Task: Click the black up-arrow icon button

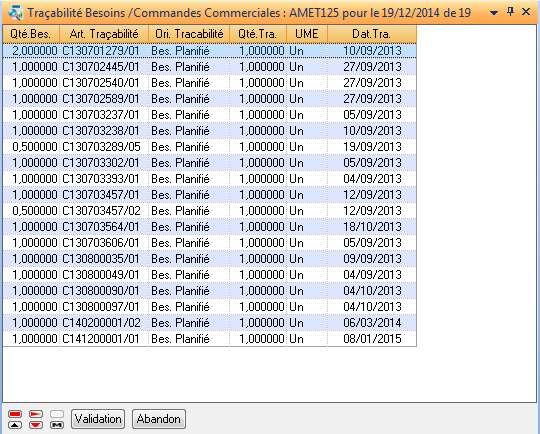Action: pos(15,425)
